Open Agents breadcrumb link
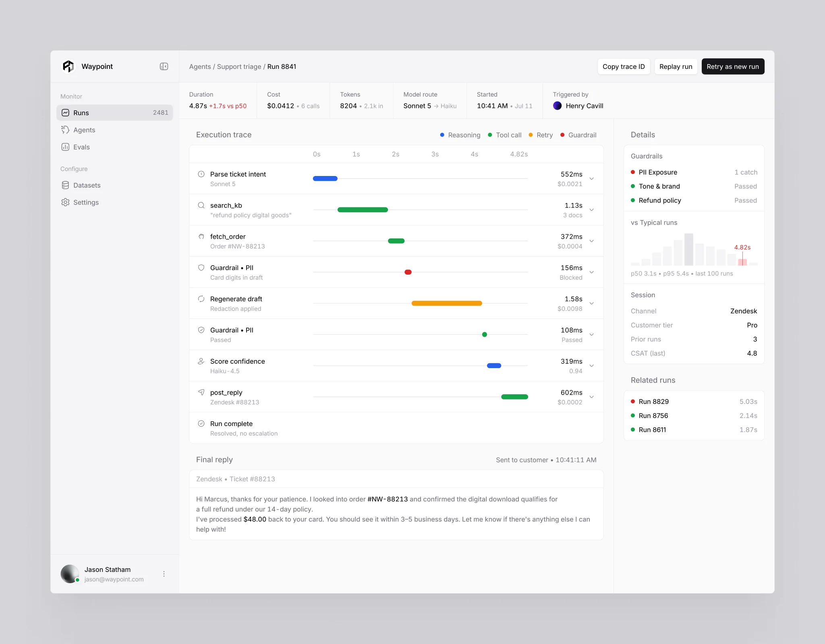The image size is (825, 644). [x=200, y=66]
